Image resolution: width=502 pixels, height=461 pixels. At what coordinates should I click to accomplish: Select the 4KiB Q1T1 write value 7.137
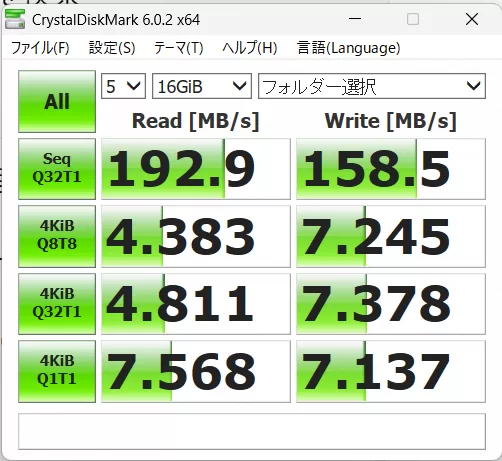click(x=391, y=371)
